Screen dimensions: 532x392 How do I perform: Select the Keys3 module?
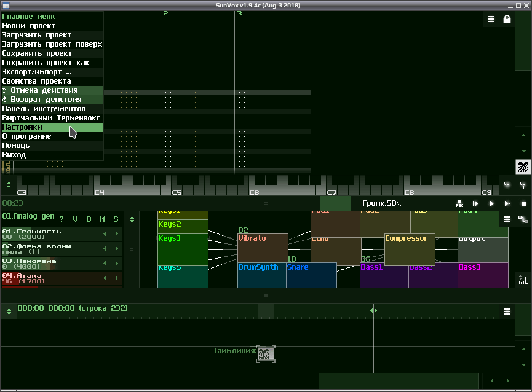pyautogui.click(x=183, y=249)
